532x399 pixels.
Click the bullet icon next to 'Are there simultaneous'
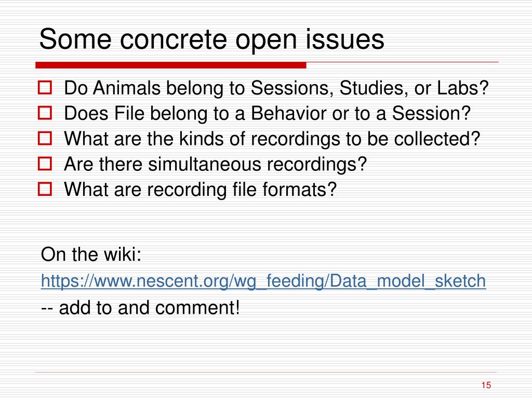(x=45, y=164)
